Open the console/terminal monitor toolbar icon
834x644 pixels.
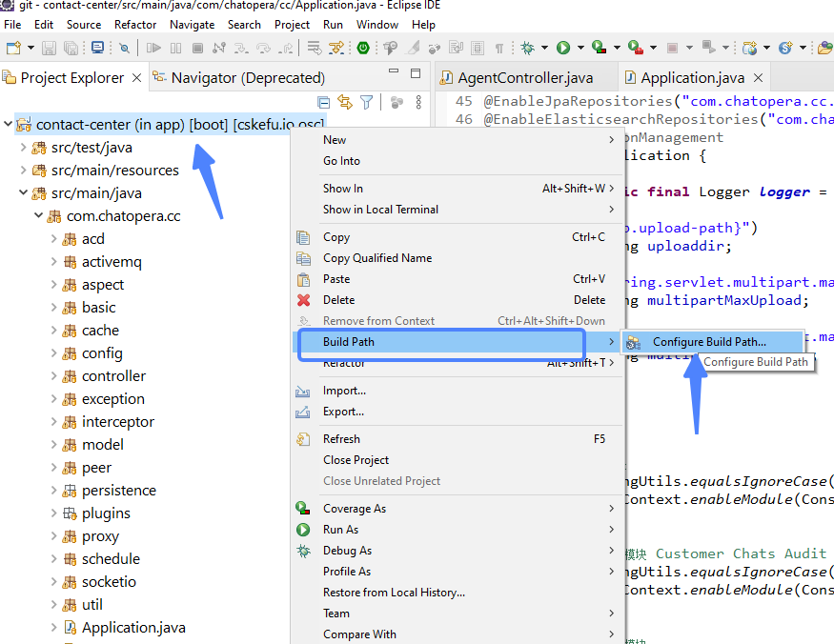(x=98, y=48)
